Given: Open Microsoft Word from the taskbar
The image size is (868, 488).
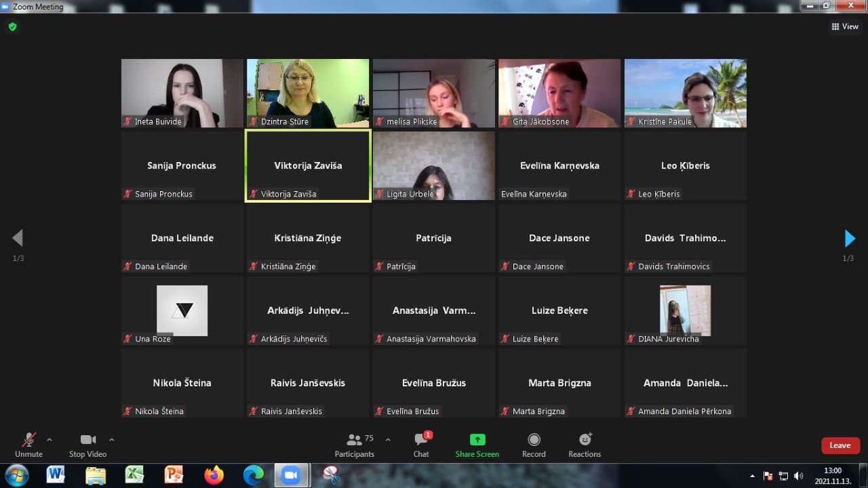Looking at the screenshot, I should pyautogui.click(x=56, y=475).
